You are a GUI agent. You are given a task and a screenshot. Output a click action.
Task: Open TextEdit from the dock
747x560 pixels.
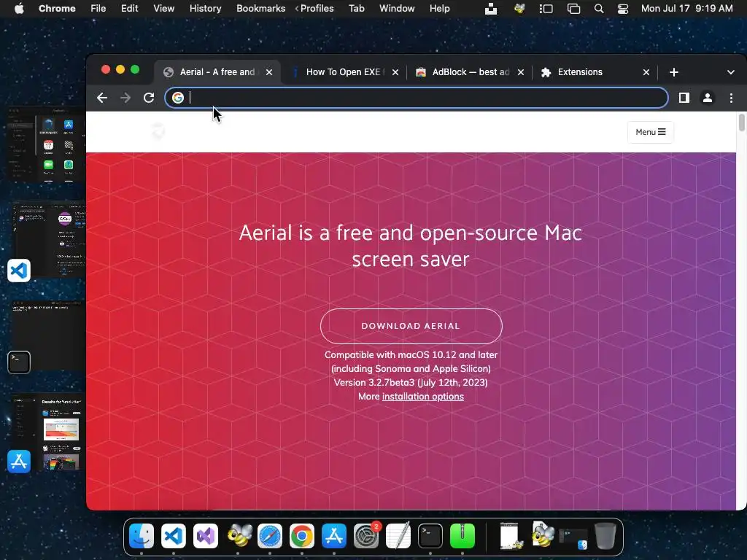(x=398, y=536)
